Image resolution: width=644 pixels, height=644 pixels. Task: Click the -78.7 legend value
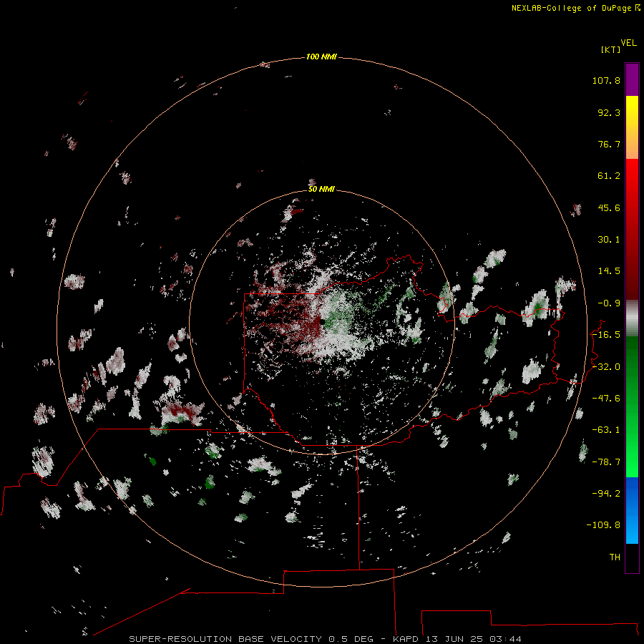[x=606, y=462]
